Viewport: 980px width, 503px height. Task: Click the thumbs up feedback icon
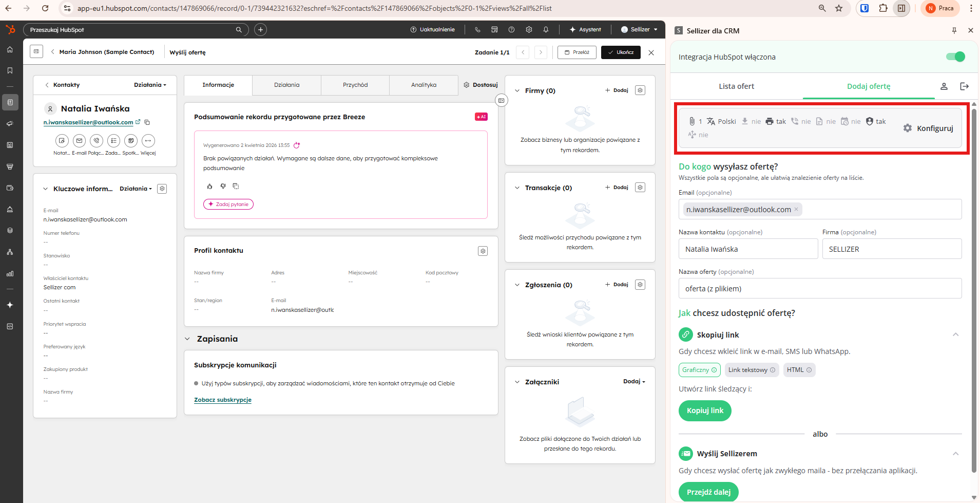click(x=209, y=186)
